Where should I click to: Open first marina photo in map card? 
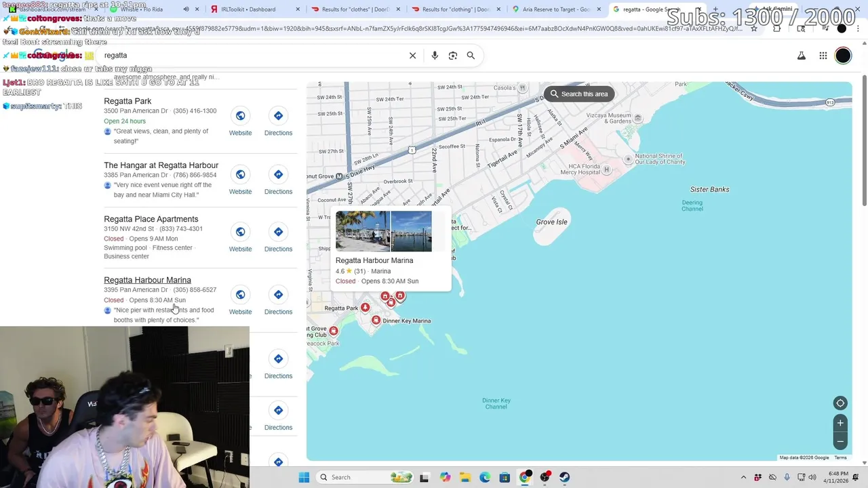(x=363, y=231)
